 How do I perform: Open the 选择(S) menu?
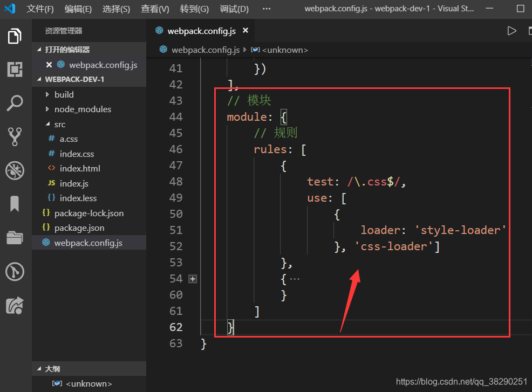click(x=116, y=9)
